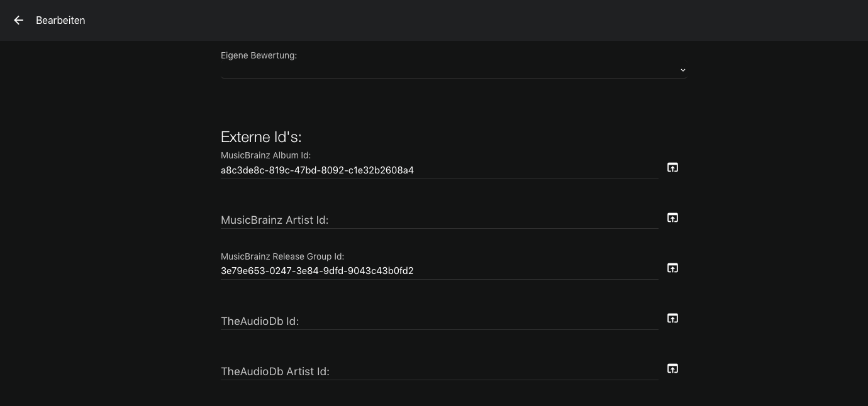
Task: Open MusicBrainz Artist Id external link icon
Action: (672, 217)
